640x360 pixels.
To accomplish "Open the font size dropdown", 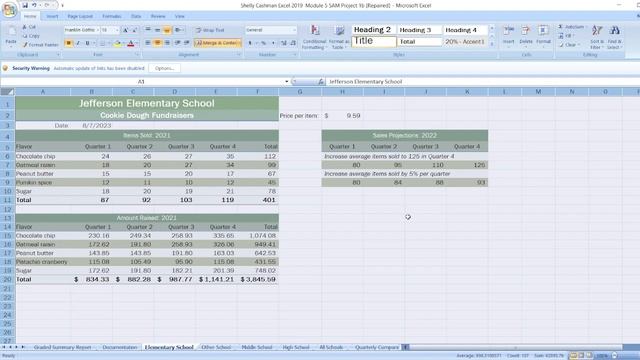I will coord(117,30).
